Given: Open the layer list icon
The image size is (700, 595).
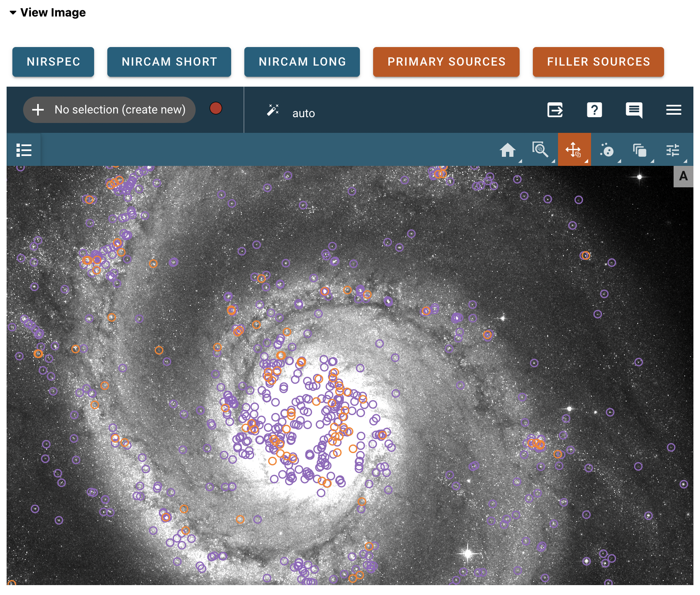Looking at the screenshot, I should point(24,150).
